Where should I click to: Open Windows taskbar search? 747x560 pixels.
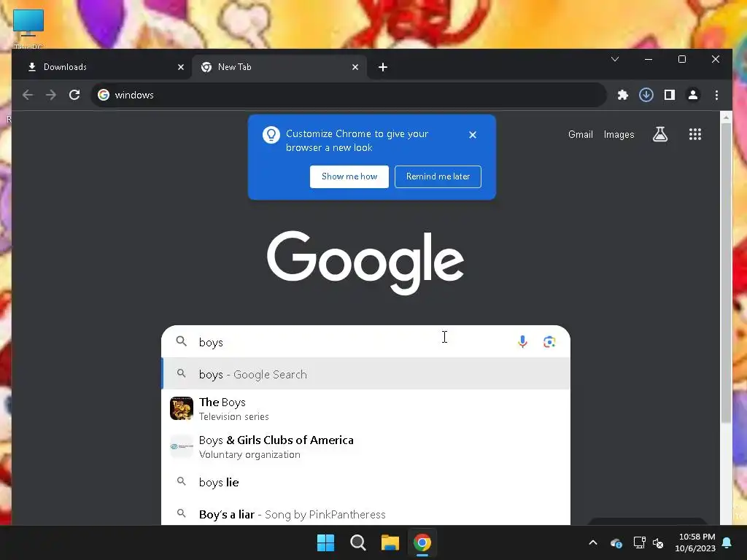click(x=357, y=542)
